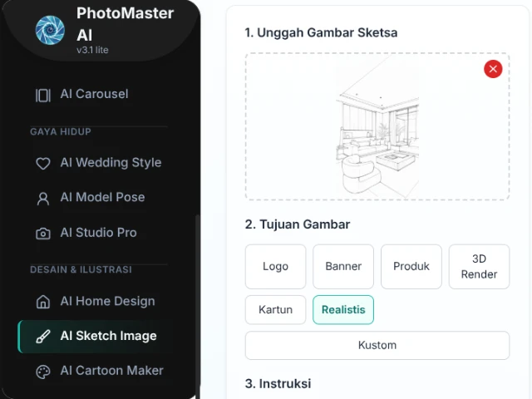The height and width of the screenshot is (399, 532).
Task: Click the house icon beside AI Home Design
Action: pyautogui.click(x=43, y=302)
